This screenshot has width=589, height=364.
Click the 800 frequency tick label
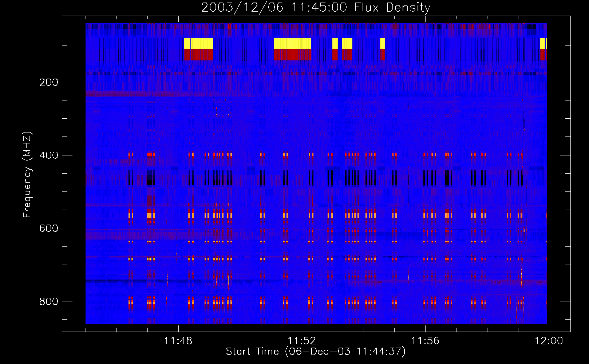(49, 301)
